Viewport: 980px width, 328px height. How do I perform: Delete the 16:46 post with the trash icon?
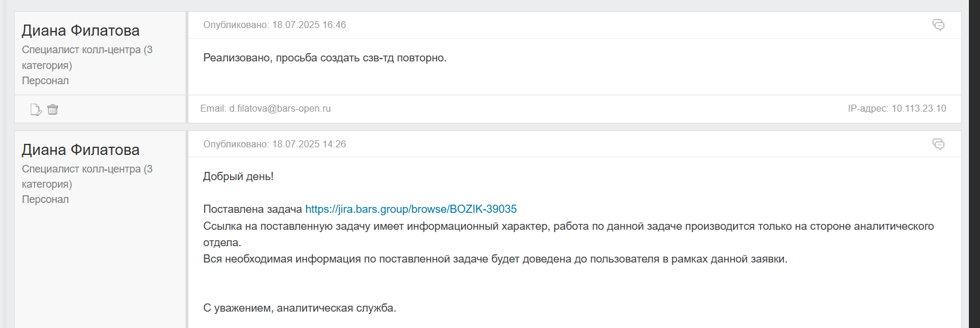pos(53,109)
